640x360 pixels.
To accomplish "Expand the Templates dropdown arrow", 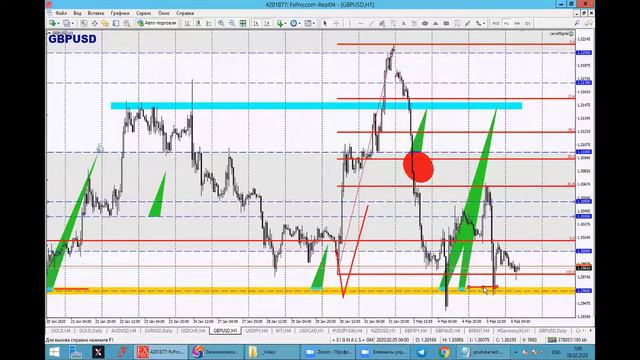I will tap(314, 23).
